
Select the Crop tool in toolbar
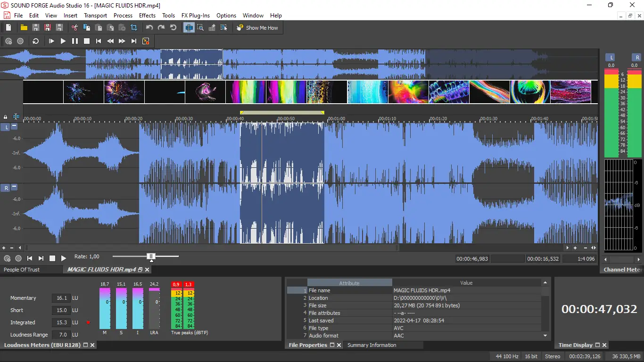pos(134,28)
